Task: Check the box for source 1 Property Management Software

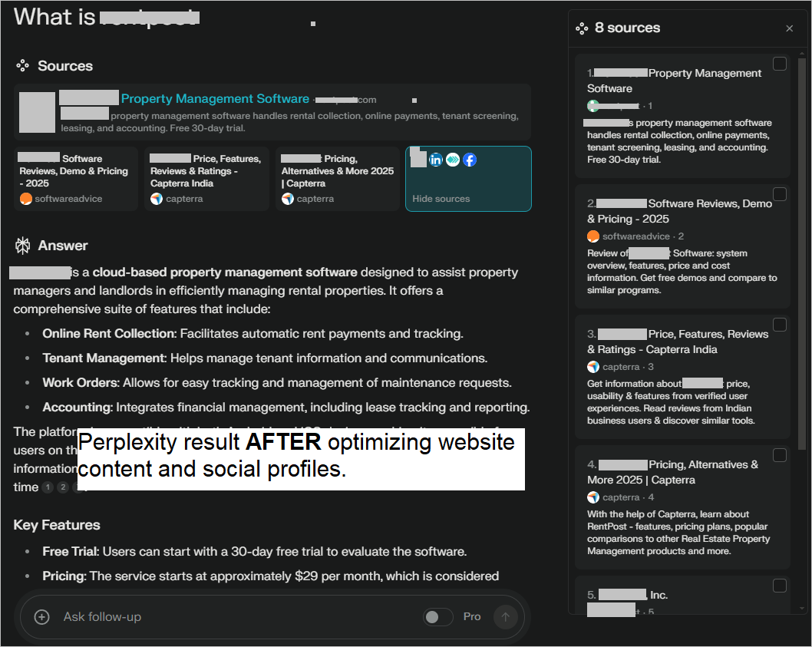Action: coord(779,64)
